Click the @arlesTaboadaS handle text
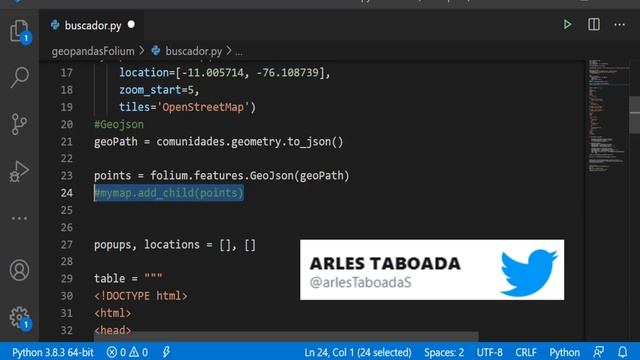 coord(360,282)
